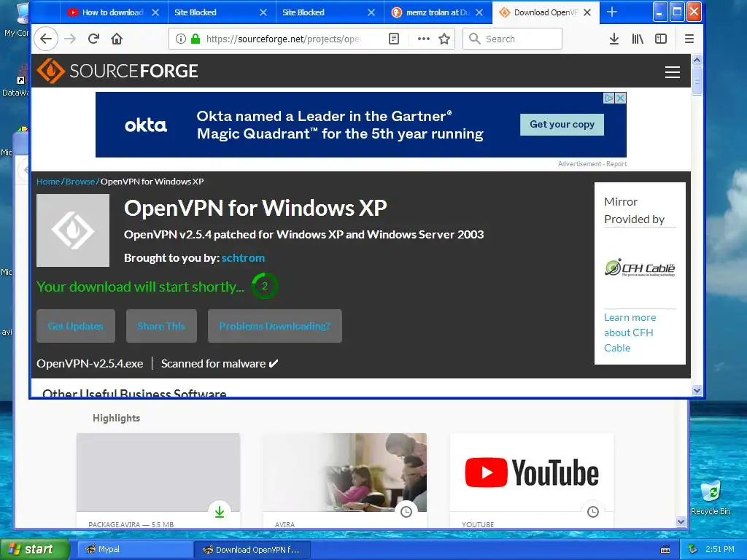Screen dimensions: 747x560
Task: Click the system tray icon beside the clock
Action: click(693, 549)
